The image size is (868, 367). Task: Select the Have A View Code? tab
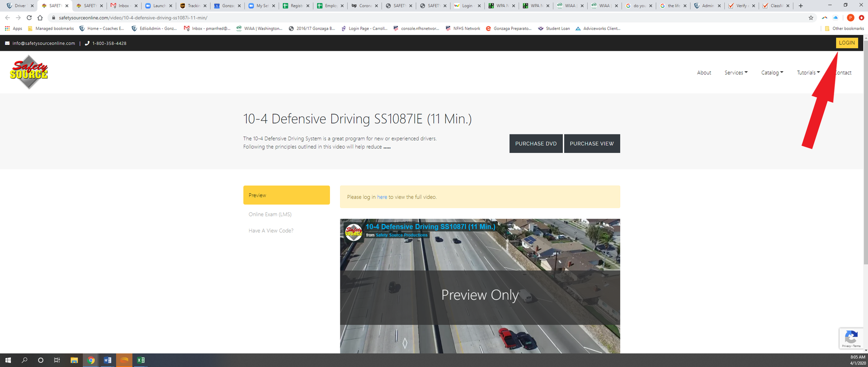point(271,231)
